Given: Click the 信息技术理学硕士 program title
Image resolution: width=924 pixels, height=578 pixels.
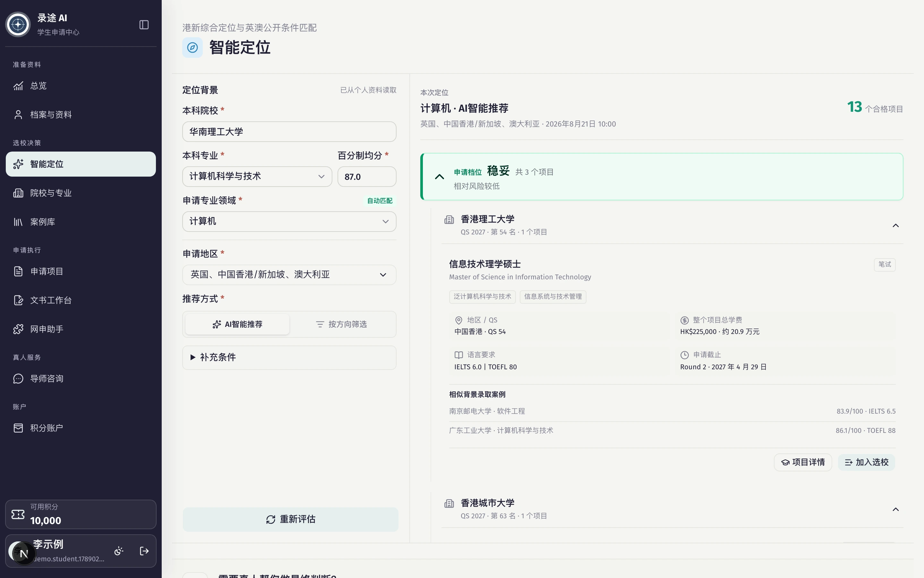Looking at the screenshot, I should point(485,265).
